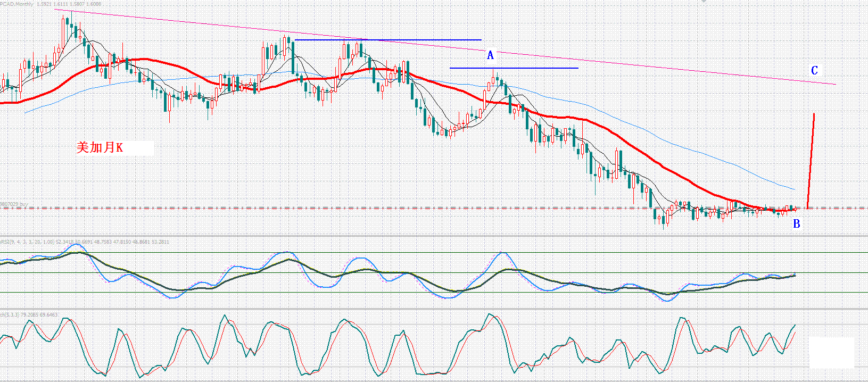Image resolution: width=868 pixels, height=382 pixels.
Task: Click the red '美加月K' chart annotation
Action: pos(100,147)
